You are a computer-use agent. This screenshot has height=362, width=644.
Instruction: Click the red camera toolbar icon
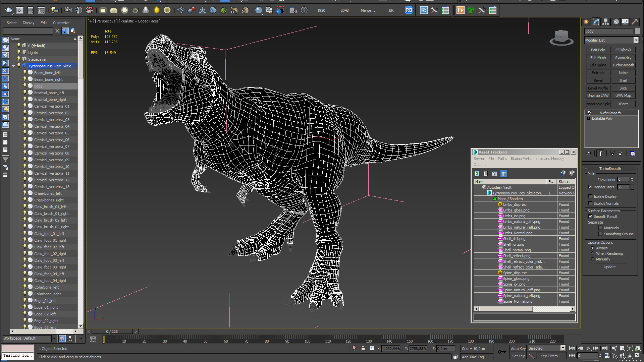coord(90,10)
